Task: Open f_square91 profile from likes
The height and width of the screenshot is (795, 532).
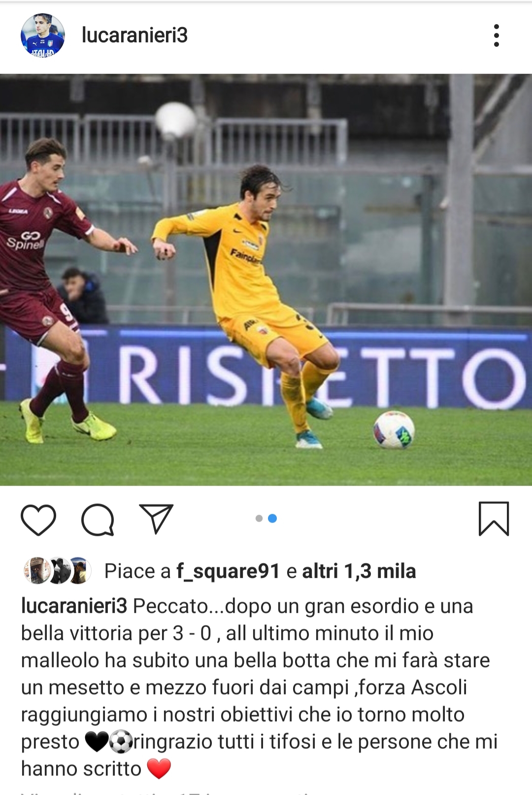Action: pyautogui.click(x=228, y=571)
